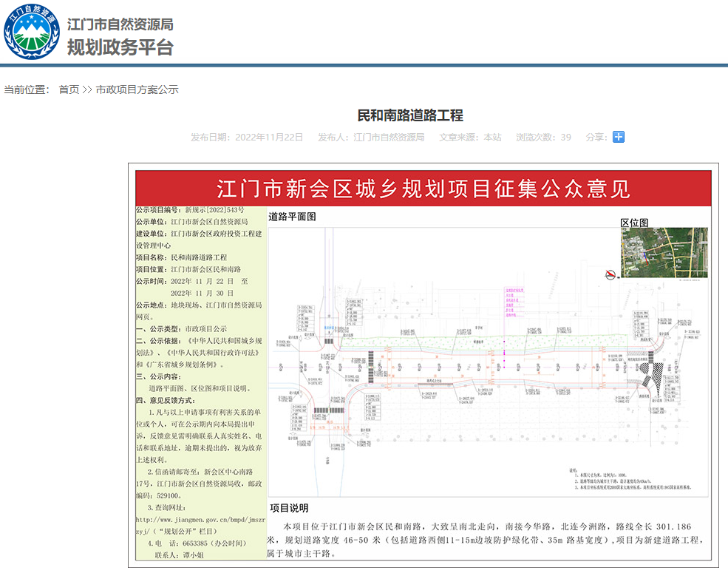Go to 首页 in the breadcrumb
This screenshot has height=579, width=728.
point(69,89)
